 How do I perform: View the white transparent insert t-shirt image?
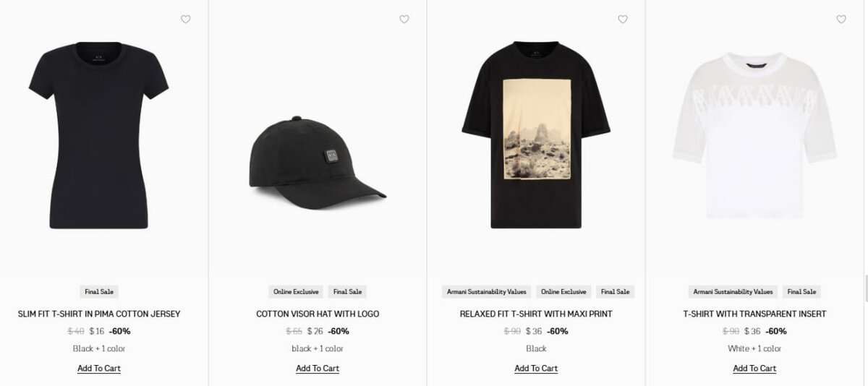[x=754, y=135]
